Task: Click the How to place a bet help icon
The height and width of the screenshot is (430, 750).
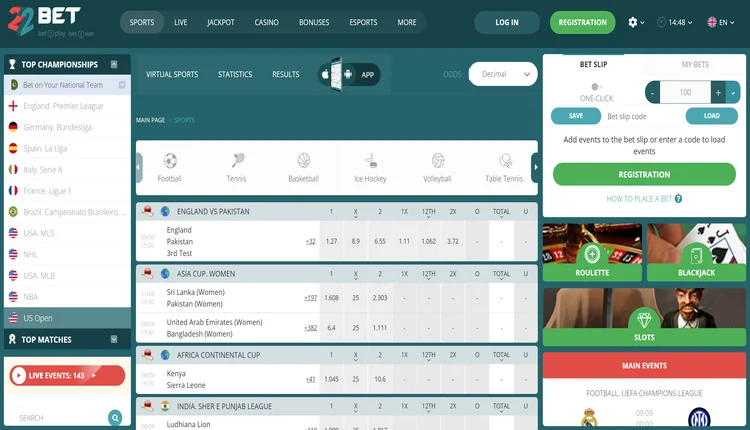Action: pos(678,198)
